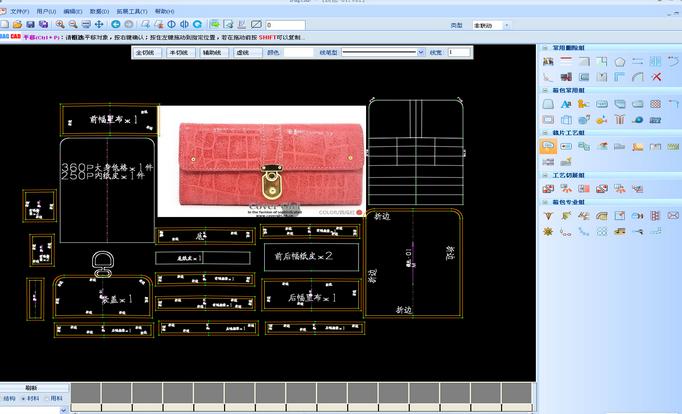682x414 pixels.
Task: Select the yellow fish tool icon
Action: (602, 120)
